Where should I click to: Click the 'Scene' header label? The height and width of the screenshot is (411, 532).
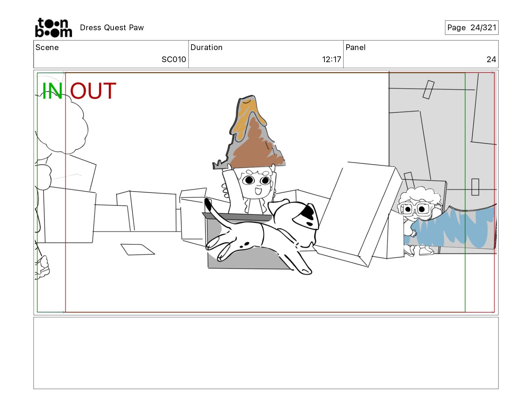[47, 47]
